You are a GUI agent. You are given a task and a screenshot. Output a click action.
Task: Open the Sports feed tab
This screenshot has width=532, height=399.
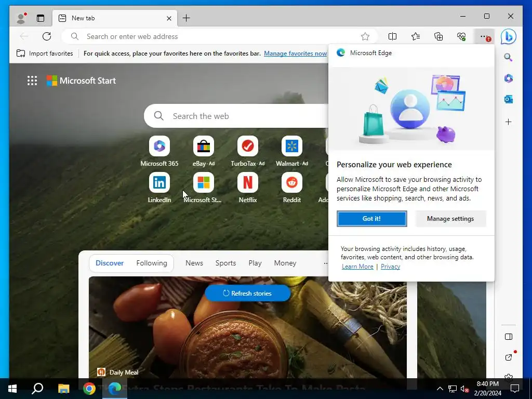click(x=225, y=263)
